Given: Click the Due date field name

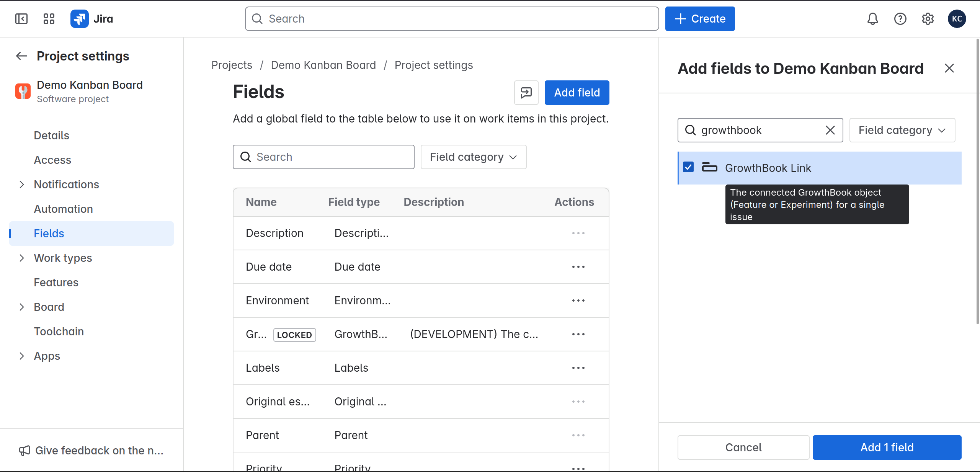Looking at the screenshot, I should 269,267.
